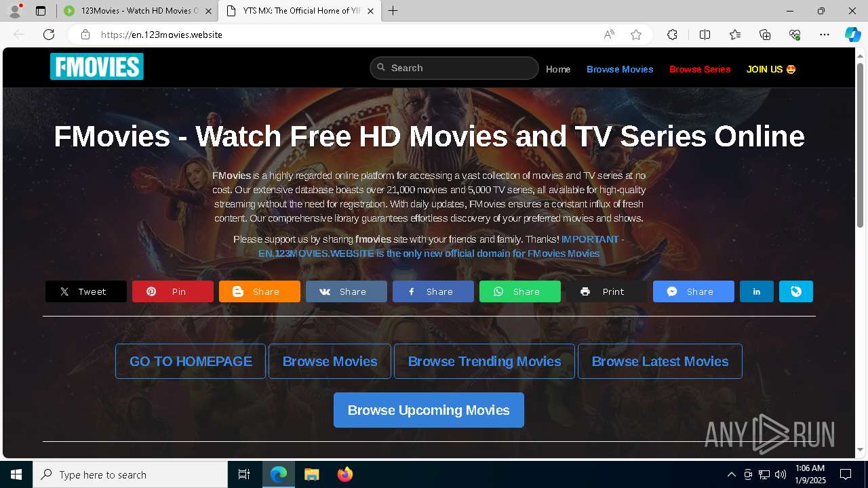This screenshot has width=868, height=488.
Task: Open browser Extensions icon
Action: tap(672, 35)
